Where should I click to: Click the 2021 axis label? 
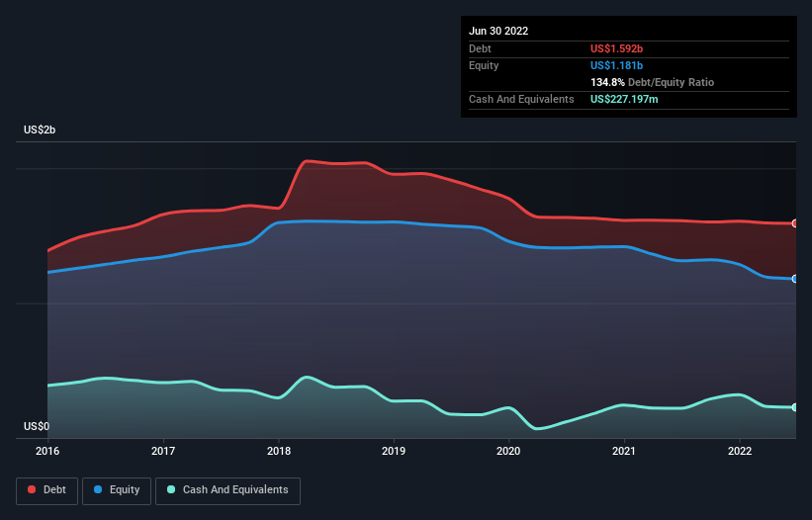pos(624,451)
